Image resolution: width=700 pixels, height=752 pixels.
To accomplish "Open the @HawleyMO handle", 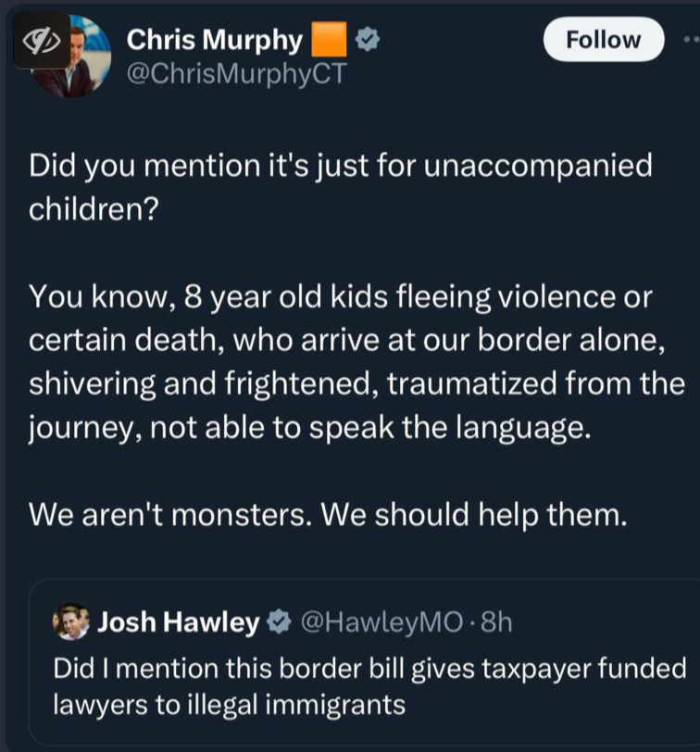I will [381, 622].
